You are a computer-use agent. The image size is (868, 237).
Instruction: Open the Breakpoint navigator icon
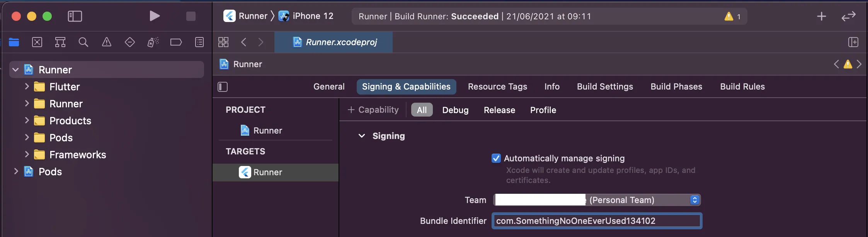click(176, 42)
